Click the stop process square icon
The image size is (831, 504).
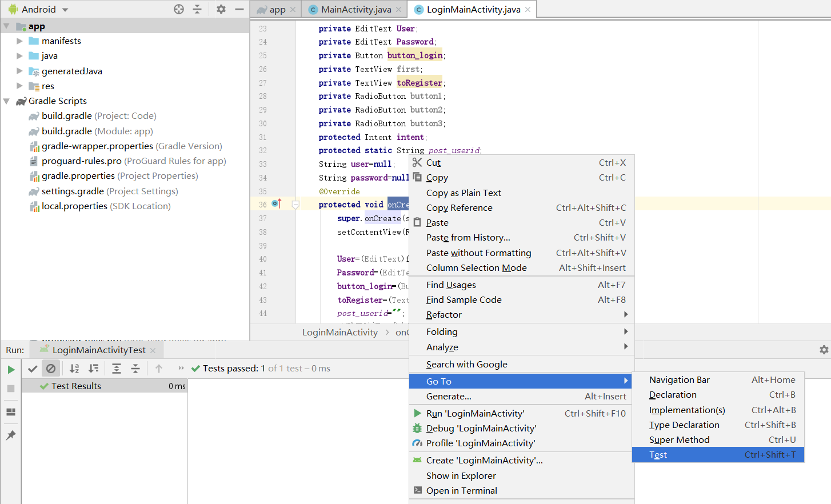click(11, 389)
